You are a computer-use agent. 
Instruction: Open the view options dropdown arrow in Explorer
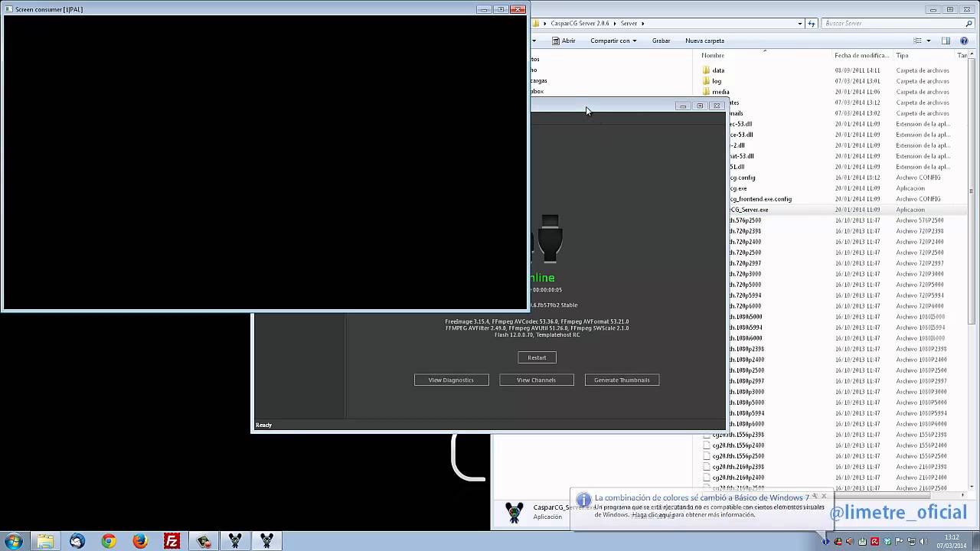click(929, 41)
